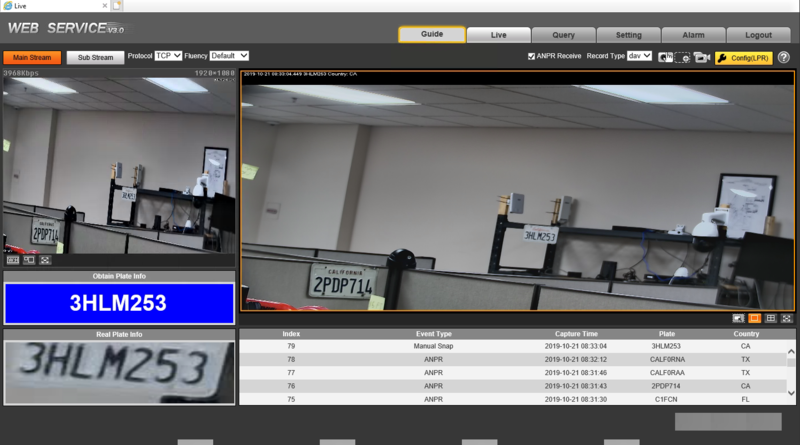Screen dimensions: 800x445
Task: Click the video record camera icon
Action: click(702, 58)
